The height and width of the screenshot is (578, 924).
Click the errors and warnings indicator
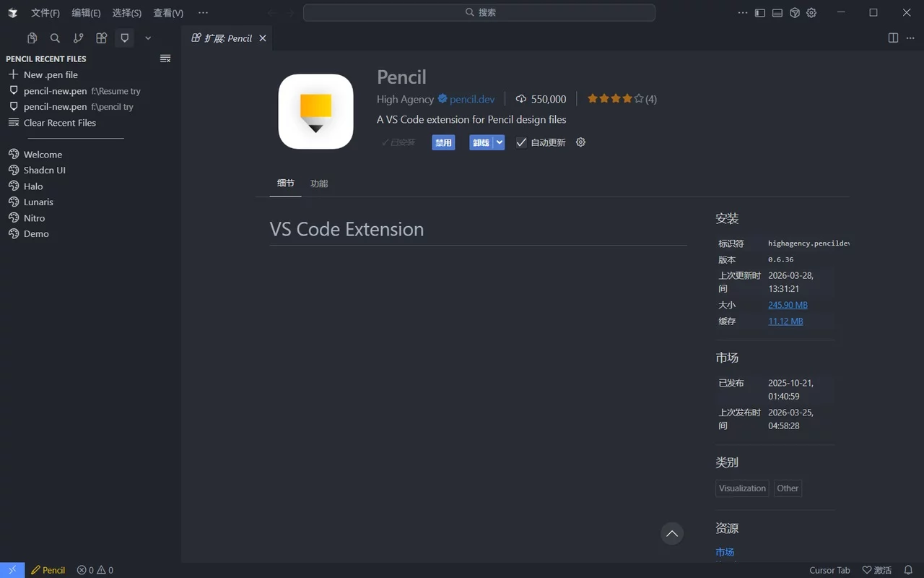point(94,570)
